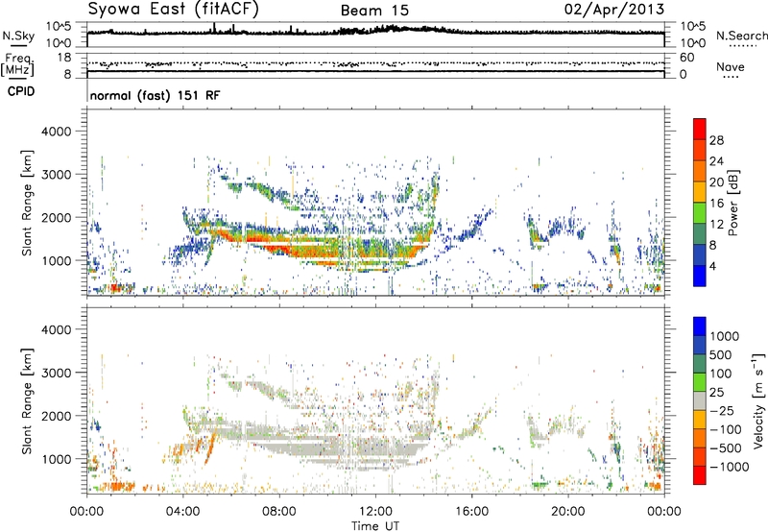Click the '18' tick on frequency axis

pyautogui.click(x=64, y=57)
